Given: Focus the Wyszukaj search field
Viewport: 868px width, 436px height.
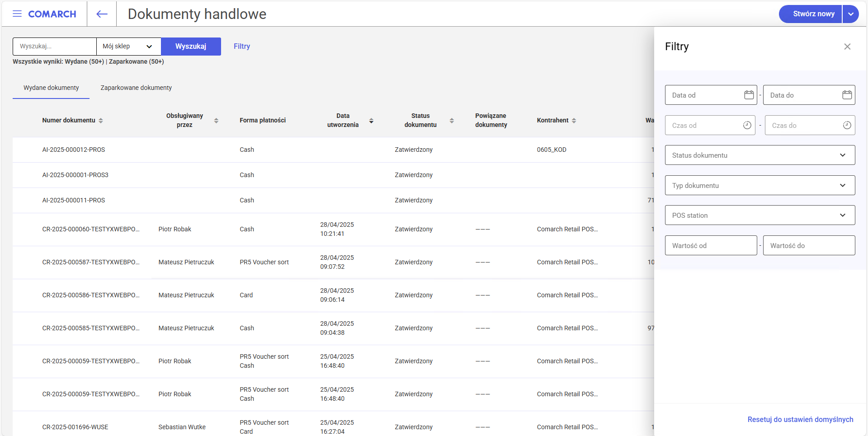Looking at the screenshot, I should [x=54, y=46].
